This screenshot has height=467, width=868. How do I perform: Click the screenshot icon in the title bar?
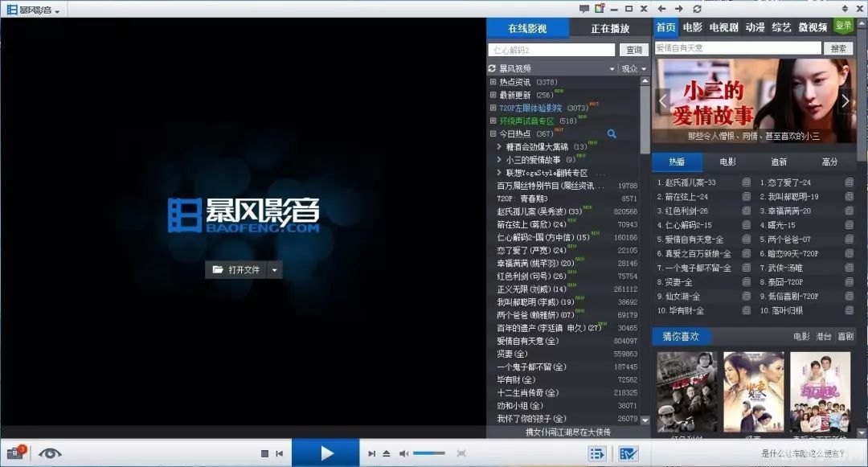pyautogui.click(x=600, y=9)
